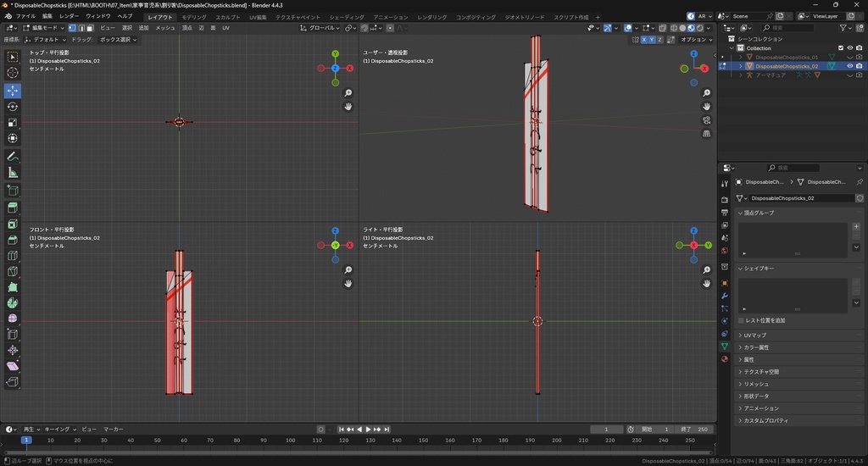Add a vertex group with plus button

point(856,226)
